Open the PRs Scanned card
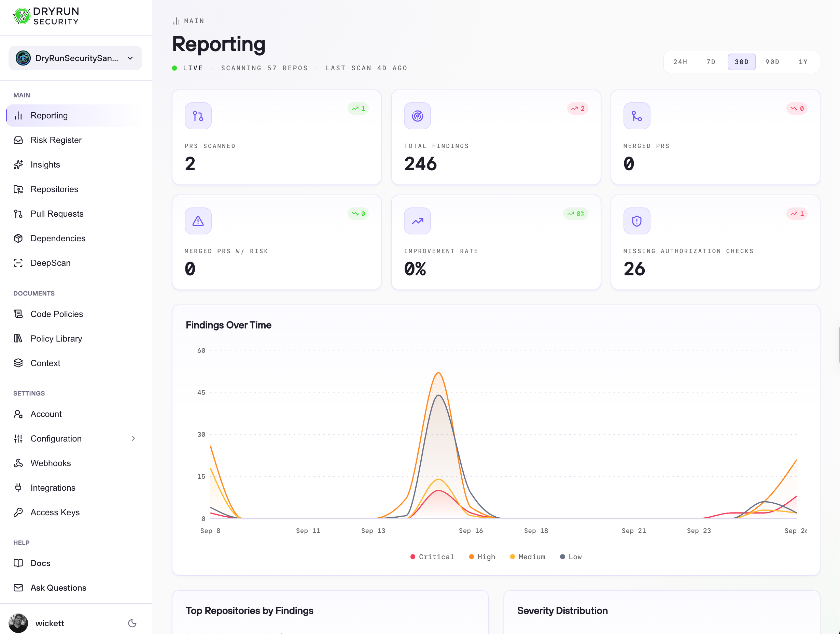 [x=277, y=138]
